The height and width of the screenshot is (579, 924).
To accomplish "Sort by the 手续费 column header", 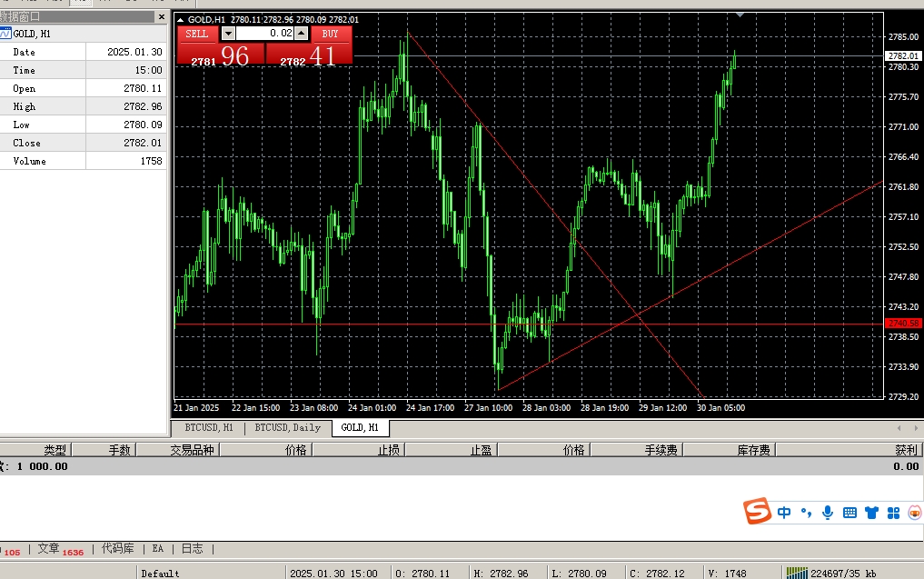I will (x=637, y=450).
